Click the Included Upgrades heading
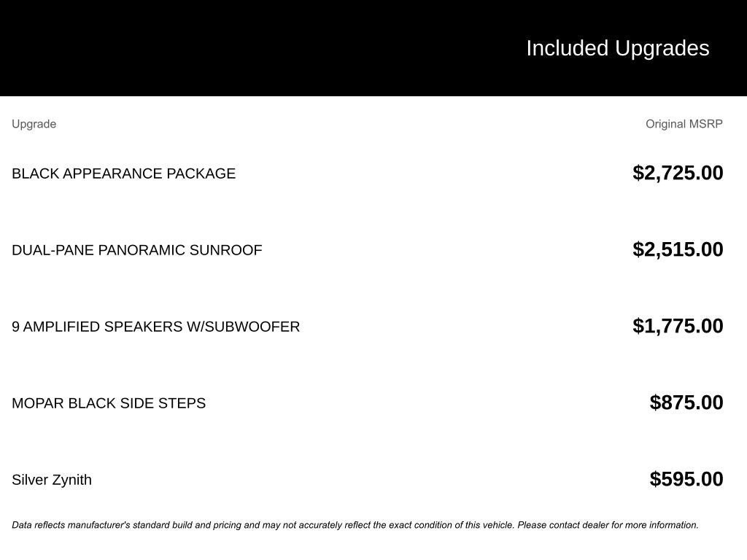747x560 pixels. pos(617,48)
